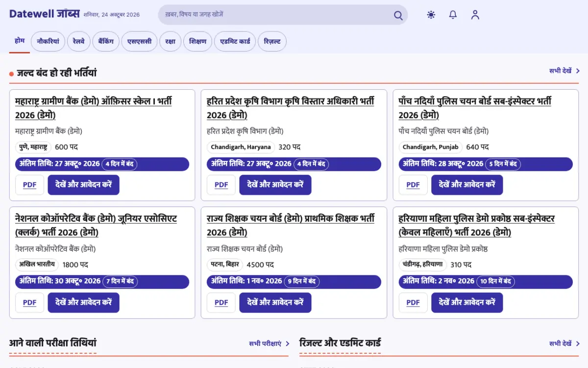Click the पुणे, महाराष्ट्र location tag
The image size is (588, 368).
33,147
